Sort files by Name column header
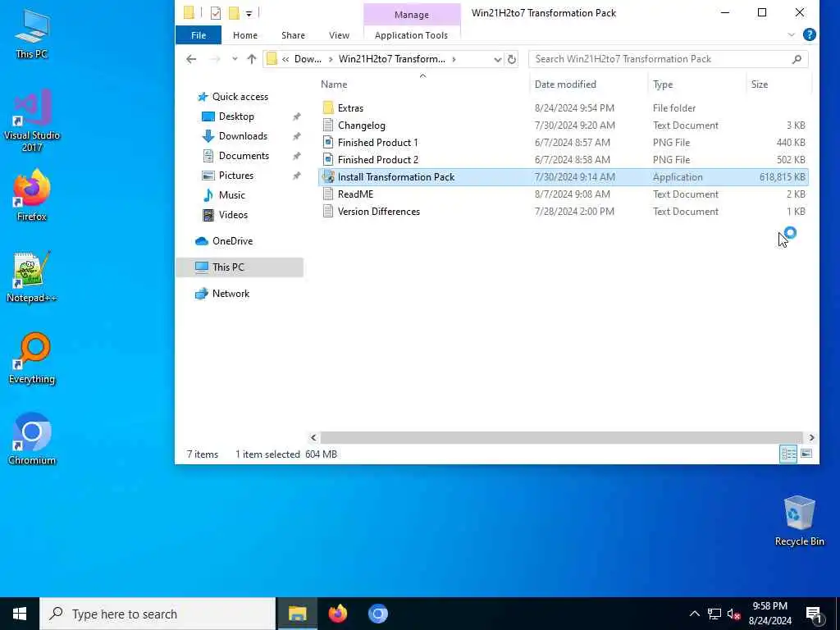 423,84
